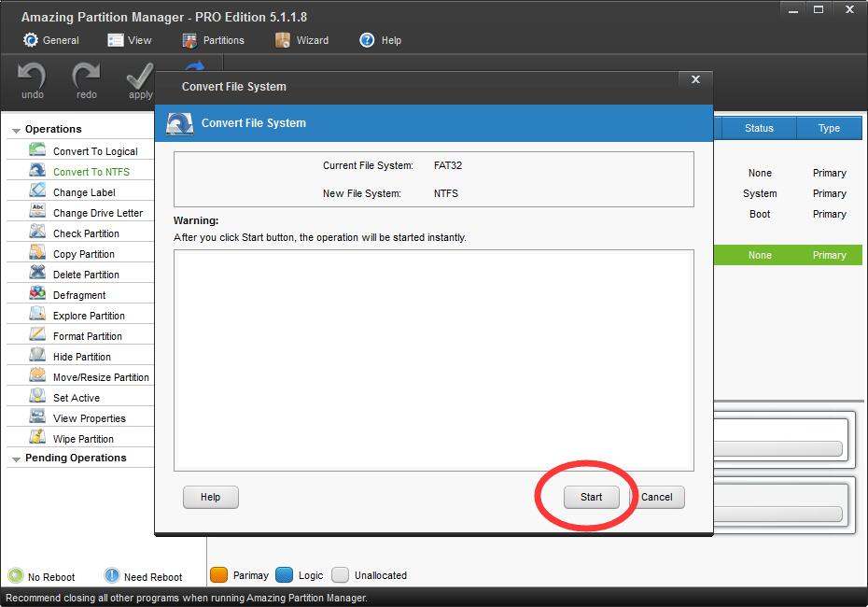Viewport: 868px width, 607px height.
Task: Click the Help button in the dialog
Action: 210,497
